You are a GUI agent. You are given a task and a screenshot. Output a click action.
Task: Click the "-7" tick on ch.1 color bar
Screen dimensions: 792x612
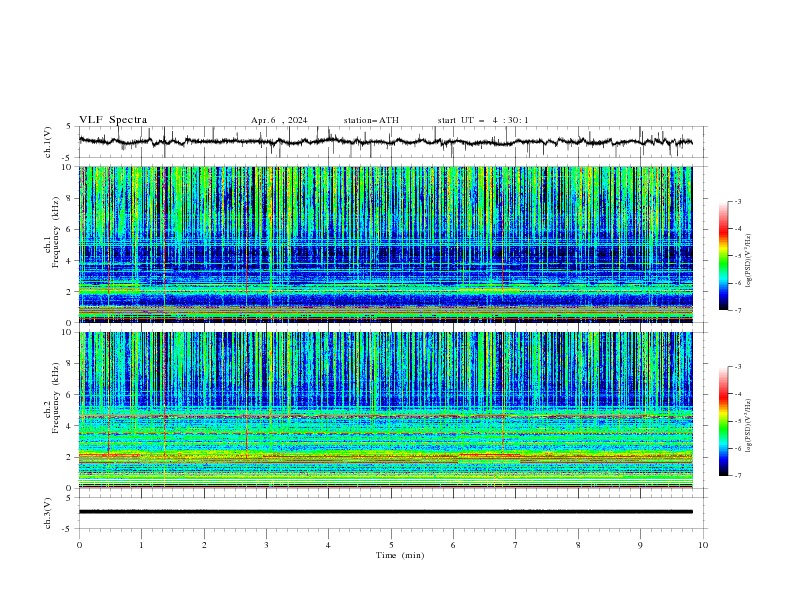pyautogui.click(x=738, y=310)
